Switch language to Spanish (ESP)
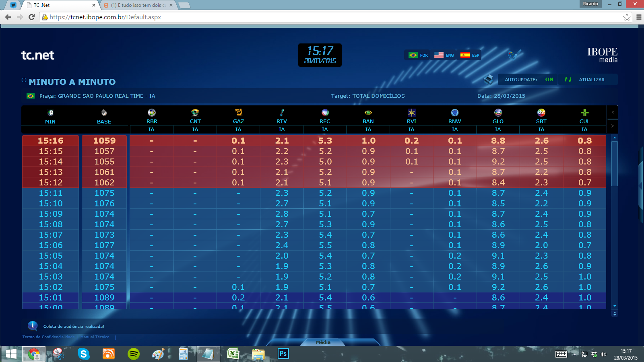 [x=470, y=55]
